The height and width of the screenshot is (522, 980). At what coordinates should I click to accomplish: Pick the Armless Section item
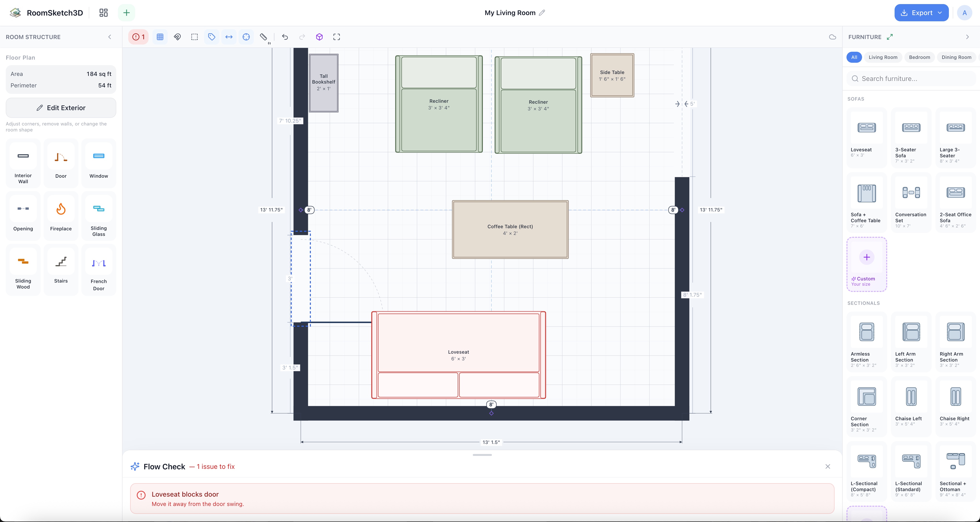pos(867,342)
